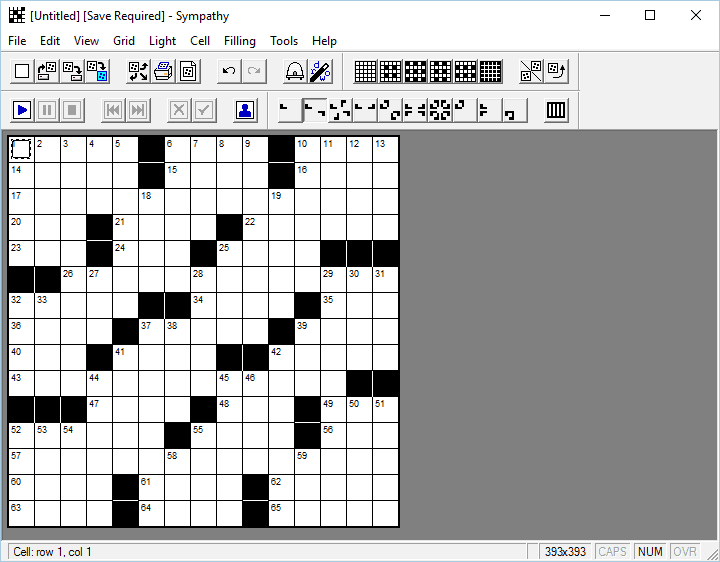Click the diagonal-slash grid compare icon
The image size is (720, 562).
(x=531, y=71)
